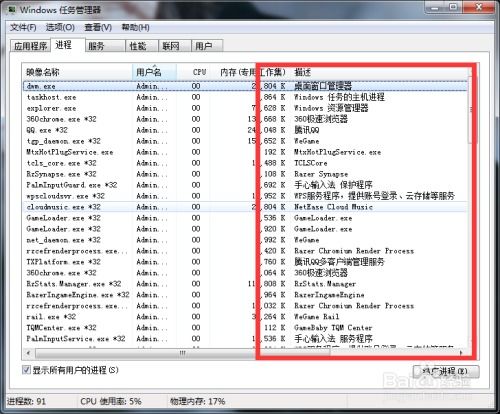Open the 帮助(H) menu
This screenshot has width=500, height=414.
[135, 27]
